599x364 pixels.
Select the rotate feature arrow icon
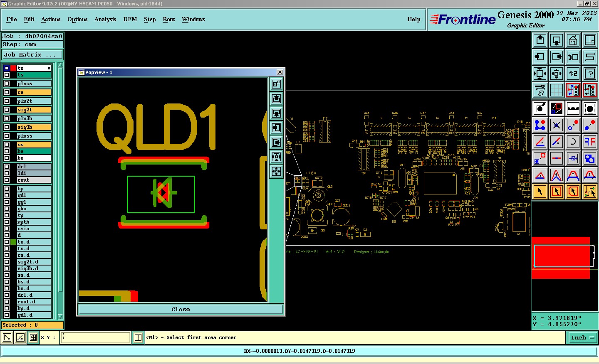pos(573,142)
